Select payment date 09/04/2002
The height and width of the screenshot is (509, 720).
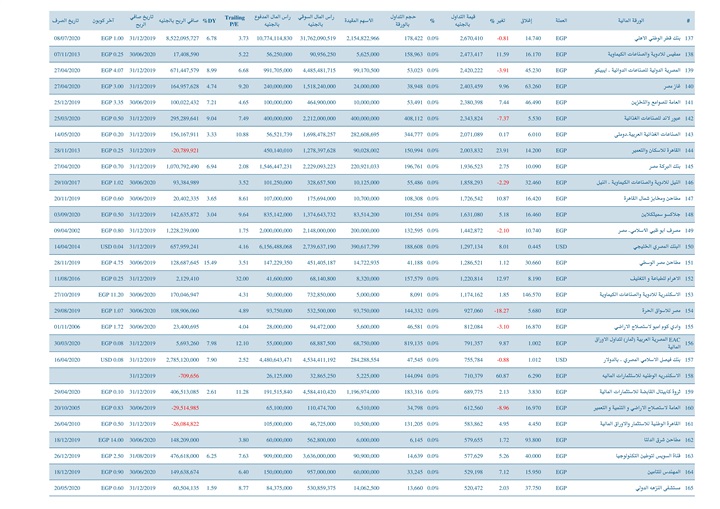tap(67, 232)
